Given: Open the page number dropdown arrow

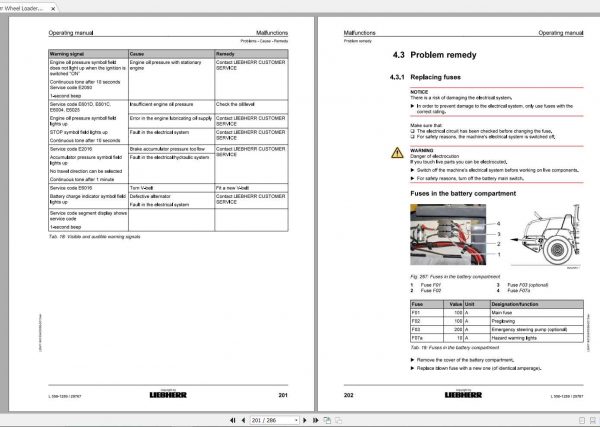Looking at the screenshot, I should pos(296,420).
